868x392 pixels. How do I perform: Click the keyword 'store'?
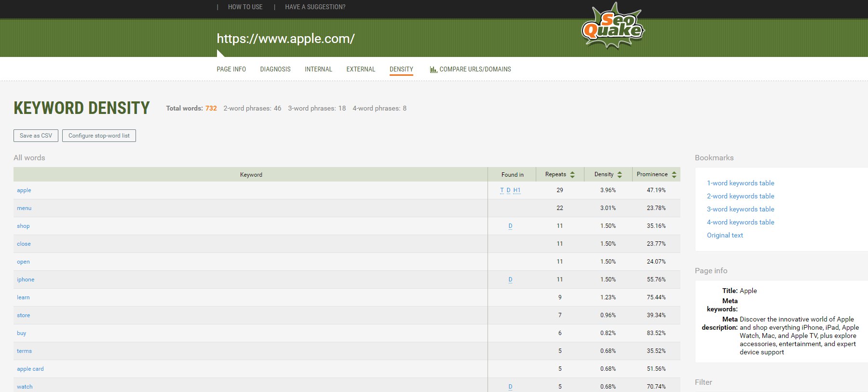click(23, 315)
